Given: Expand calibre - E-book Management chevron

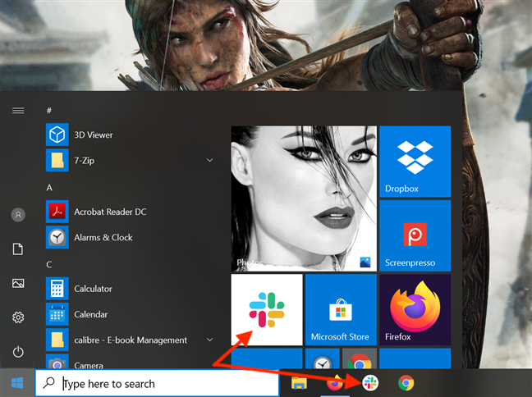Looking at the screenshot, I should point(209,340).
